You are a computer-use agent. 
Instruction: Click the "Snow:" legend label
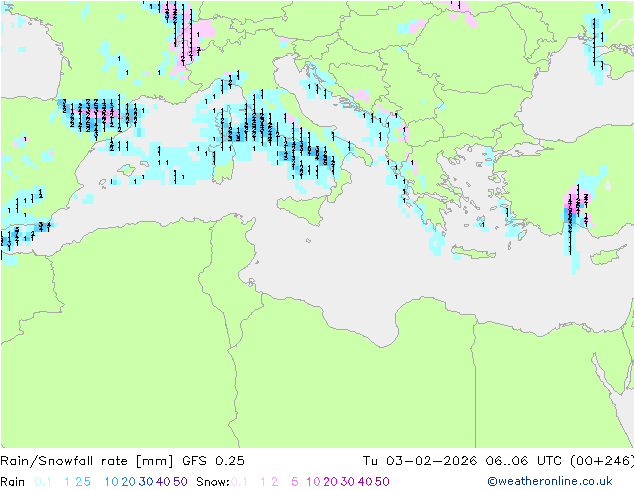click(213, 482)
